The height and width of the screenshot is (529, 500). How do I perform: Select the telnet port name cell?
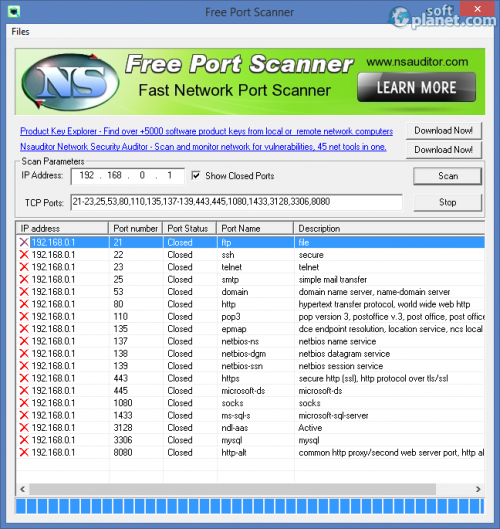pos(231,267)
